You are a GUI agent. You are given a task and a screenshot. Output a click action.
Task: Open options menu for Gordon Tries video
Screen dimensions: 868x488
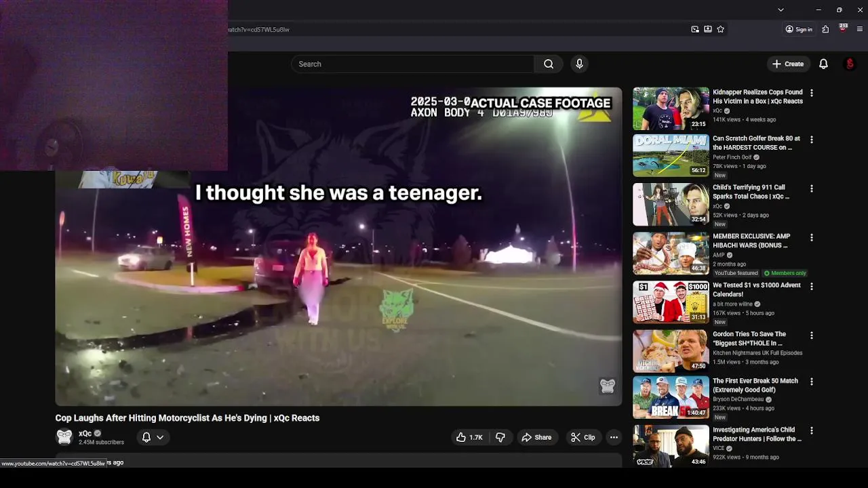(812, 335)
